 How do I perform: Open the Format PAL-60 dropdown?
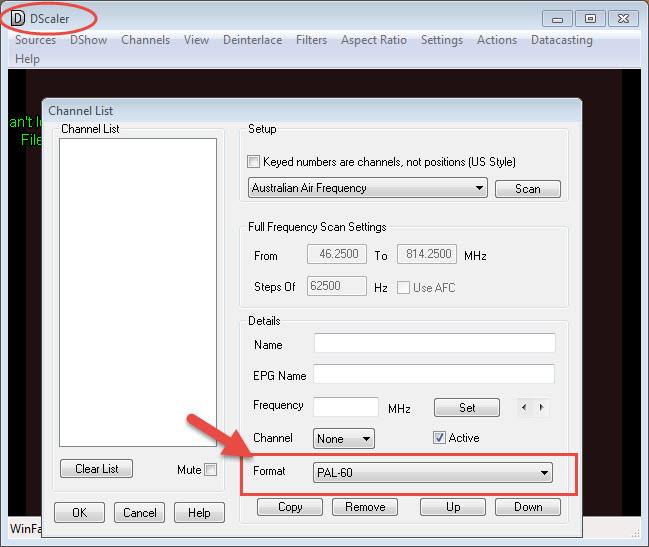[x=433, y=473]
